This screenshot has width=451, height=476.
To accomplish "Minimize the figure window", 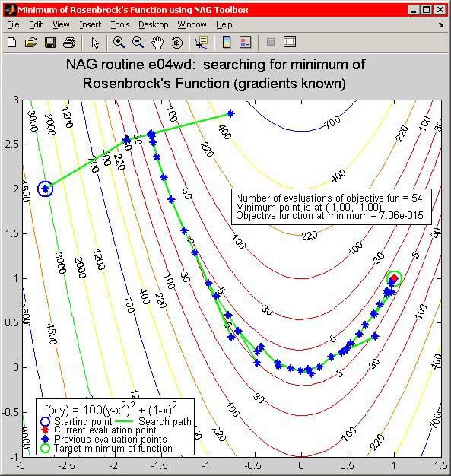I will pyautogui.click(x=413, y=10).
